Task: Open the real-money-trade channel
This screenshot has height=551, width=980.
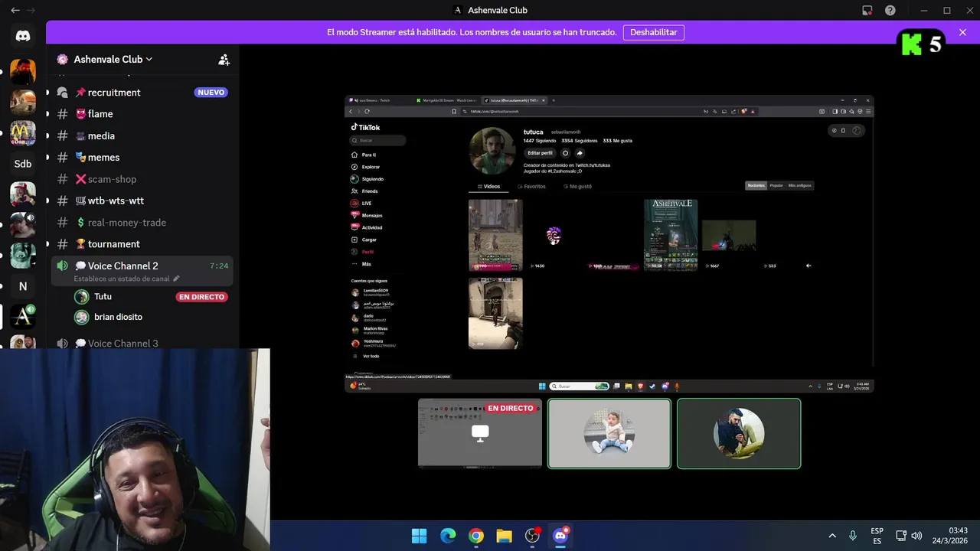Action: pyautogui.click(x=142, y=222)
